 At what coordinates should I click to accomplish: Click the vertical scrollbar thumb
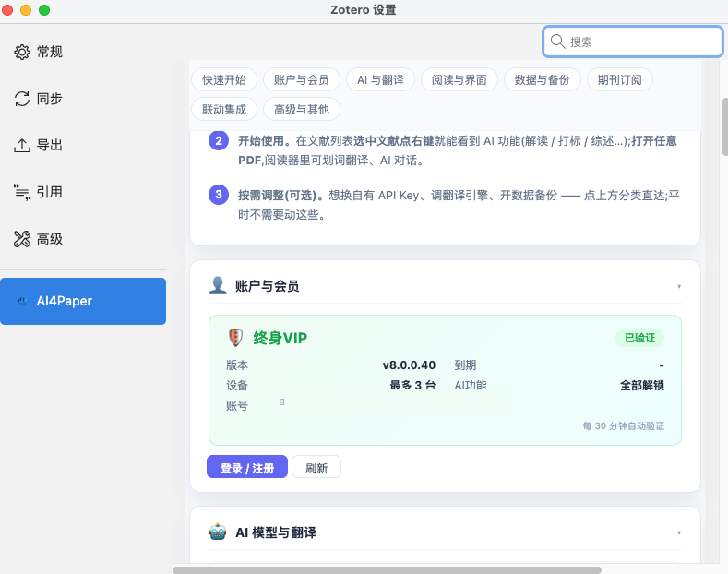[x=724, y=126]
